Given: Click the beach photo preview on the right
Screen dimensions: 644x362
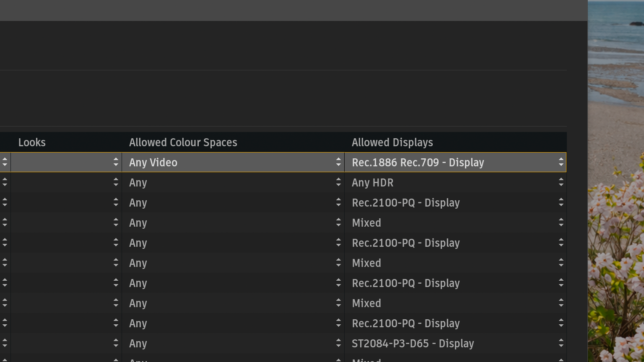Looking at the screenshot, I should [x=615, y=180].
